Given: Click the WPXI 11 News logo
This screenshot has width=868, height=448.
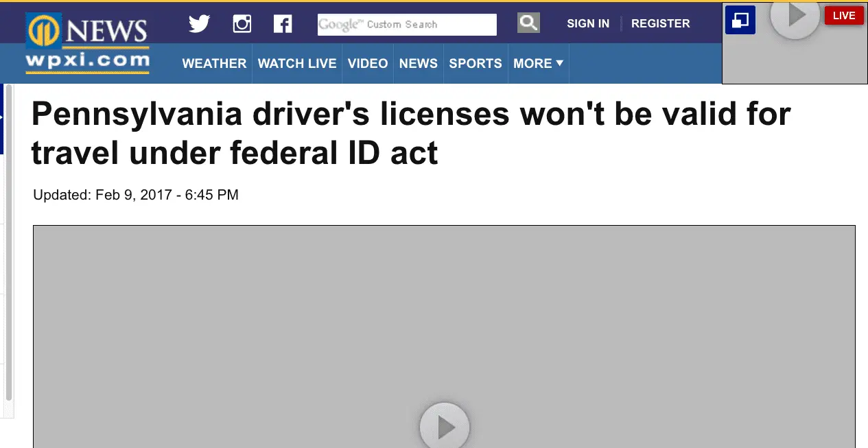Looking at the screenshot, I should click(87, 43).
